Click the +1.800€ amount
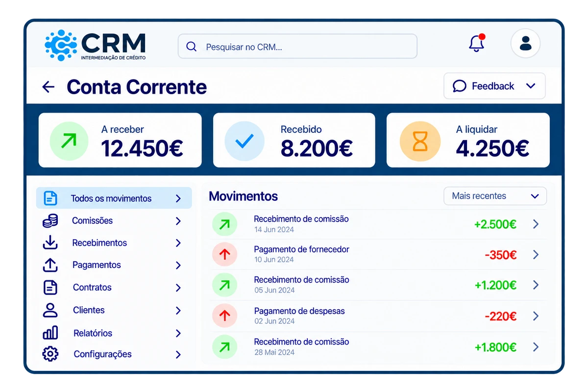The width and height of the screenshot is (588, 392). pyautogui.click(x=495, y=347)
